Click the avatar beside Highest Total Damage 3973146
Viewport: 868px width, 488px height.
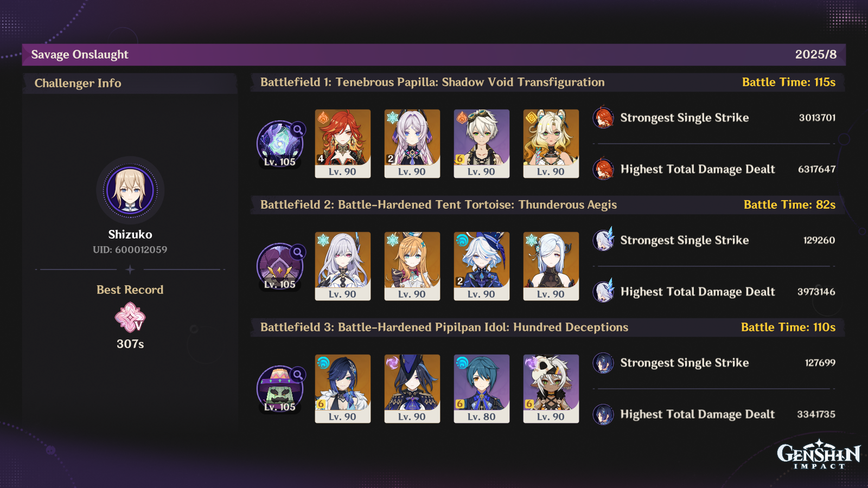[x=603, y=292]
